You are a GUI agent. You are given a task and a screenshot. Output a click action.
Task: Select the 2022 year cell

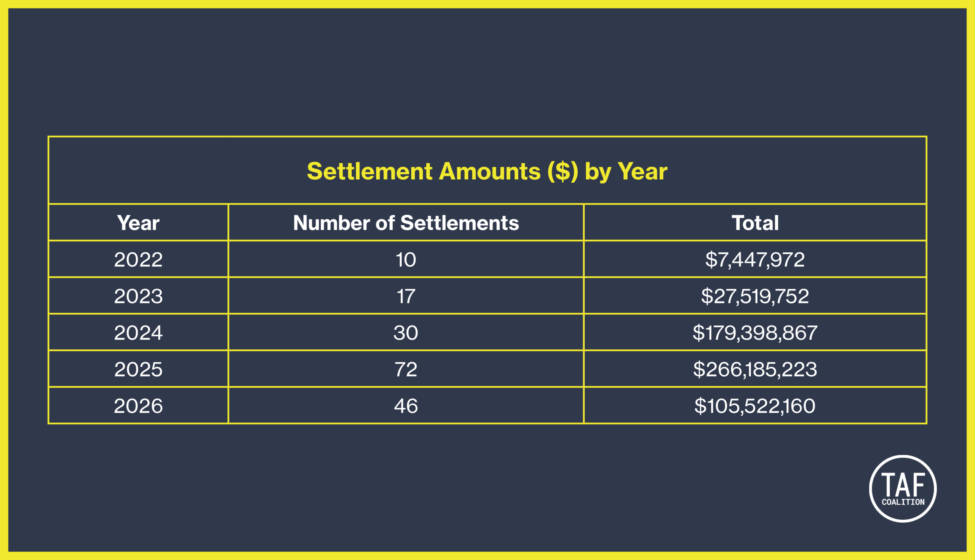138,259
